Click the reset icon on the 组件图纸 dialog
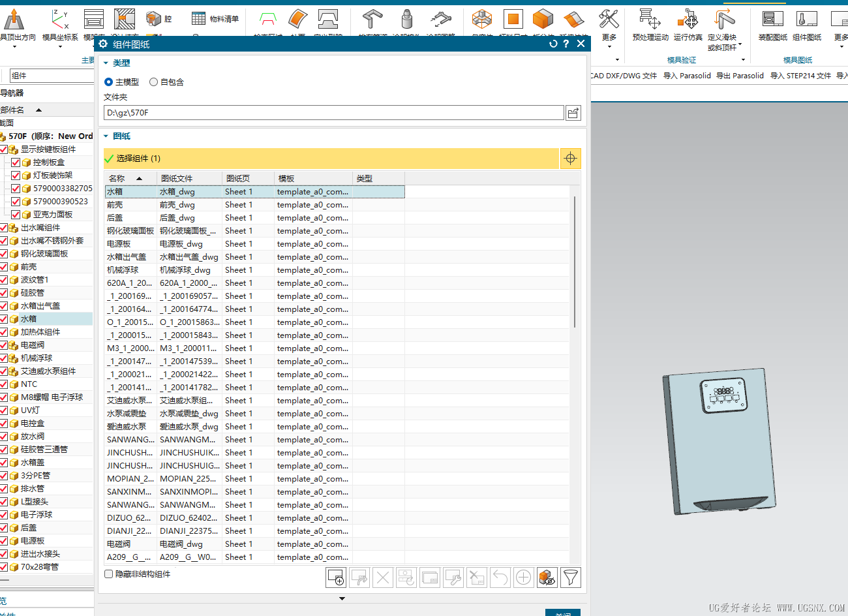Image resolution: width=848 pixels, height=616 pixels. 553,43
